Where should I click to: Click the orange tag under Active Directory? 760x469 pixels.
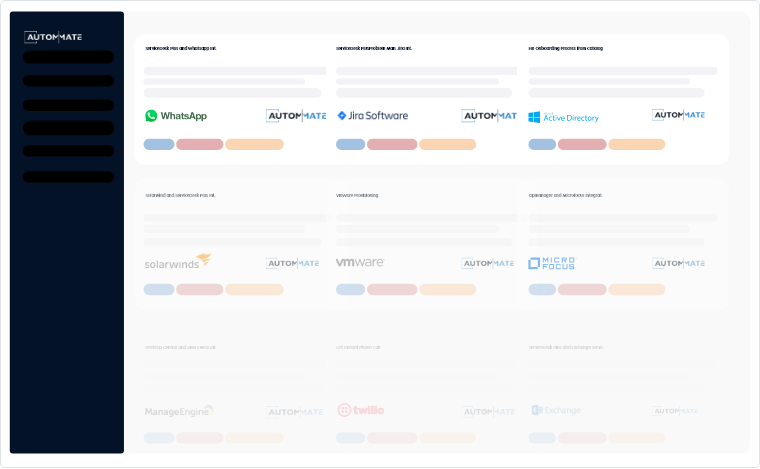pyautogui.click(x=637, y=144)
